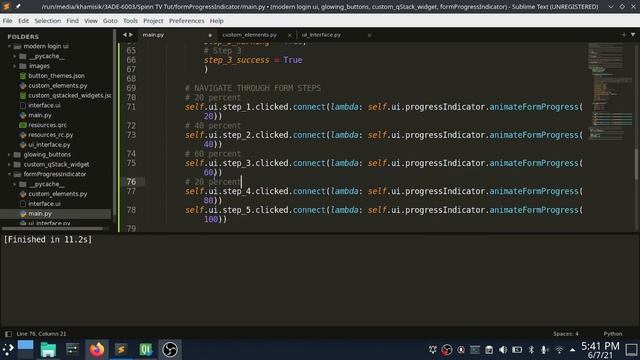The image size is (640, 360).
Task: Open the system settings taskbar icon
Action: tap(72, 350)
